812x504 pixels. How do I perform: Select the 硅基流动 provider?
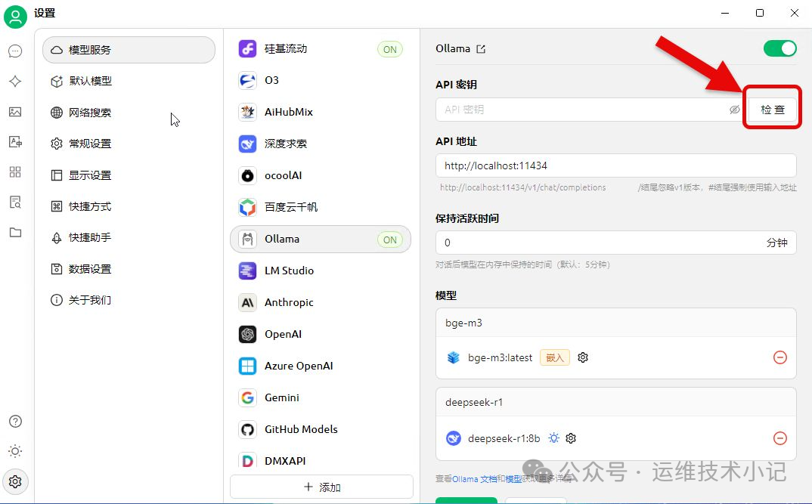tap(321, 49)
